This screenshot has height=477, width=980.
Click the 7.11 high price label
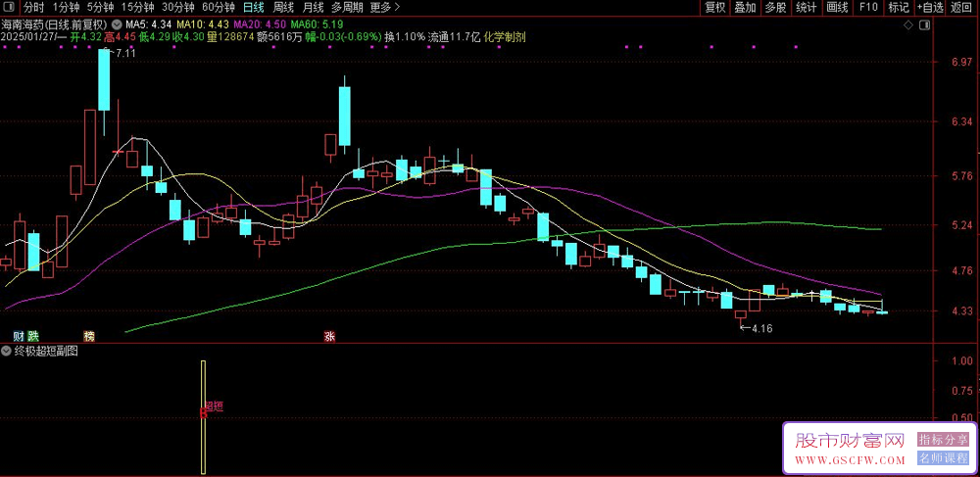coord(126,54)
